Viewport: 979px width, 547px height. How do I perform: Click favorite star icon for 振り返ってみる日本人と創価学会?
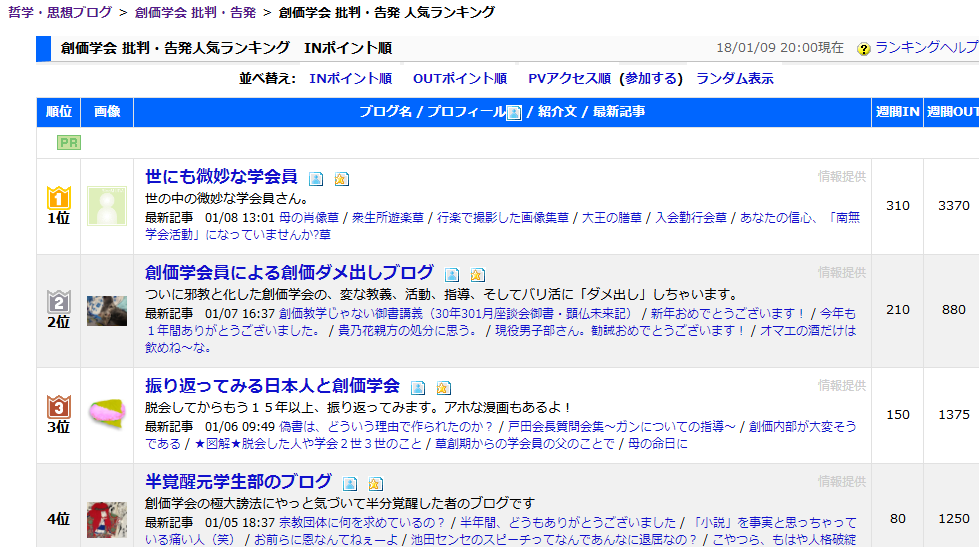[443, 388]
